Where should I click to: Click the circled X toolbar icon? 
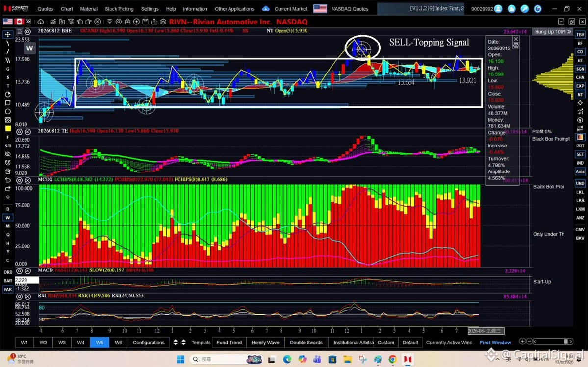pyautogui.click(x=98, y=22)
